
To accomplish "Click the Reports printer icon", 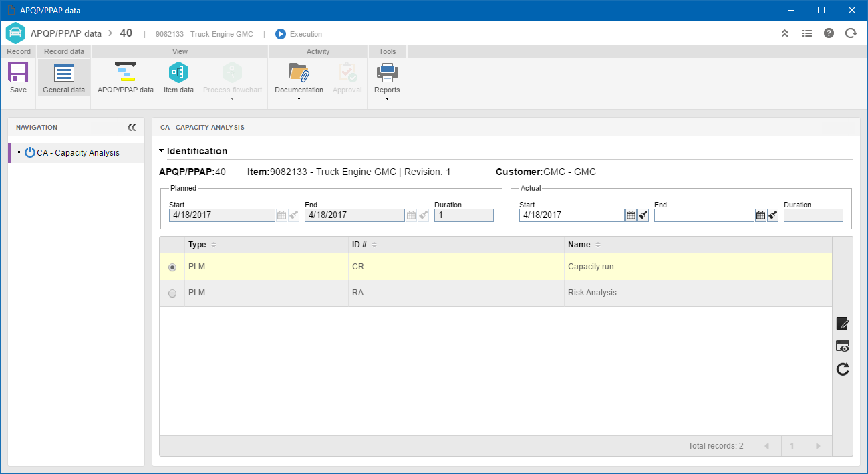I will pos(387,72).
